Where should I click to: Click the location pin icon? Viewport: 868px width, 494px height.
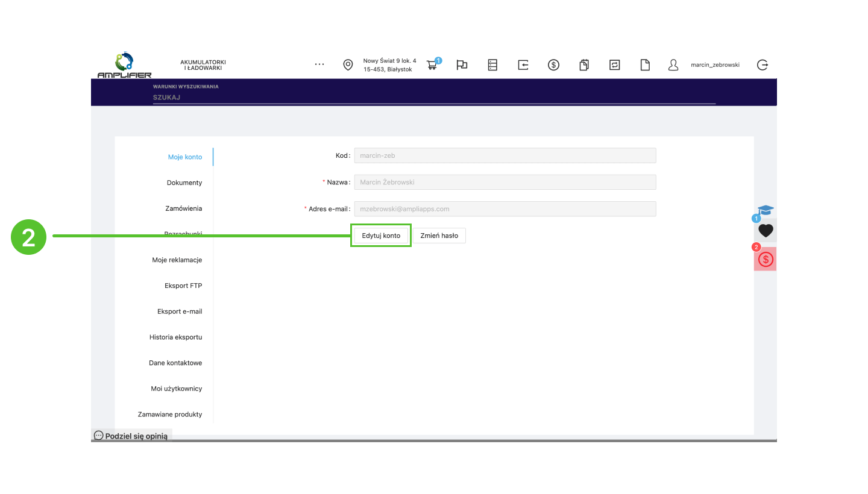coord(348,65)
